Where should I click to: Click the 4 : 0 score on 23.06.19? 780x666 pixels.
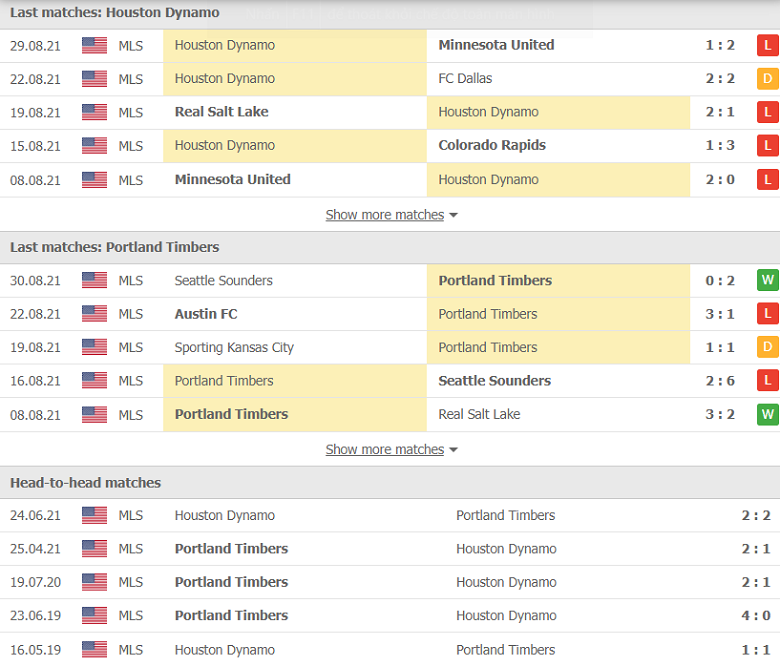(755, 616)
